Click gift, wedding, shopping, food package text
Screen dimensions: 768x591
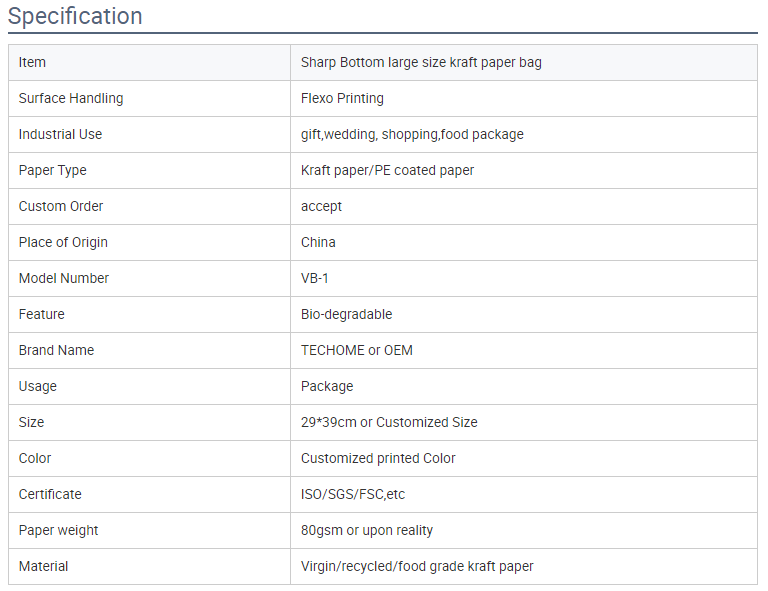[x=412, y=134]
